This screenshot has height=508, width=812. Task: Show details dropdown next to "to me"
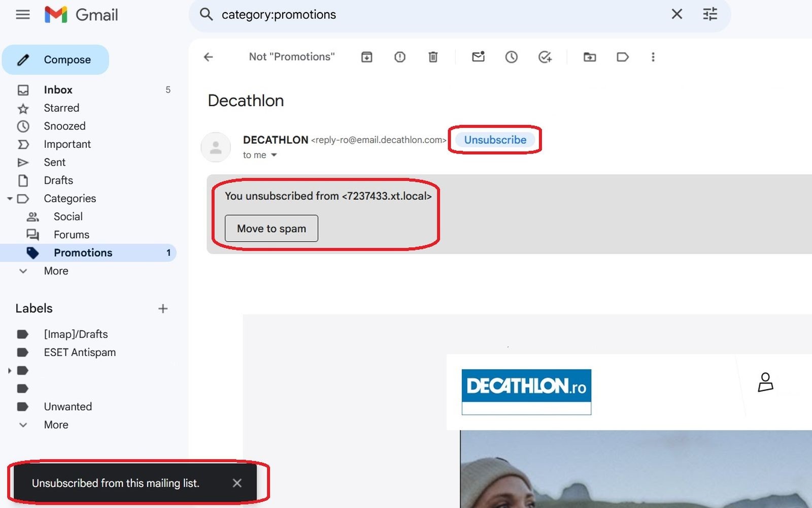click(x=274, y=155)
